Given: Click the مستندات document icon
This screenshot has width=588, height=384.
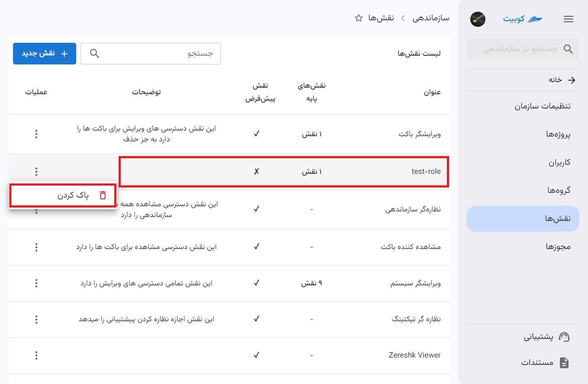Looking at the screenshot, I should pyautogui.click(x=564, y=362).
